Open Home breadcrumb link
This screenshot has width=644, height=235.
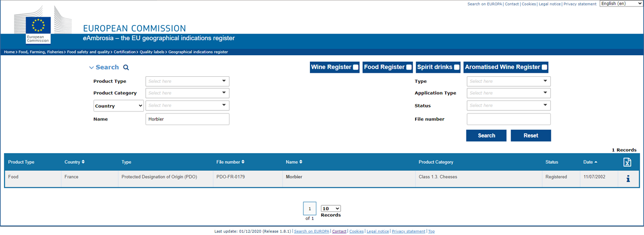[x=10, y=52]
